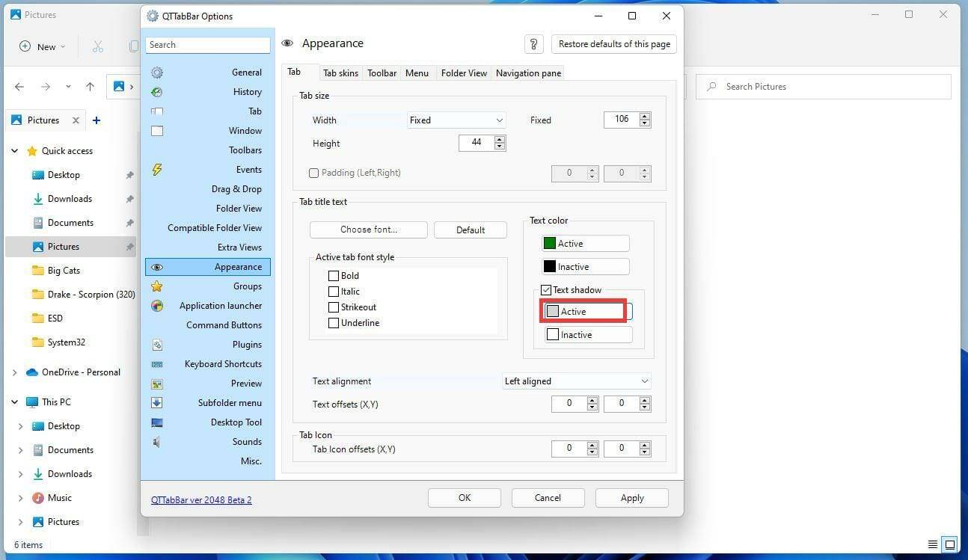Switch to the Tab skins tab

340,73
